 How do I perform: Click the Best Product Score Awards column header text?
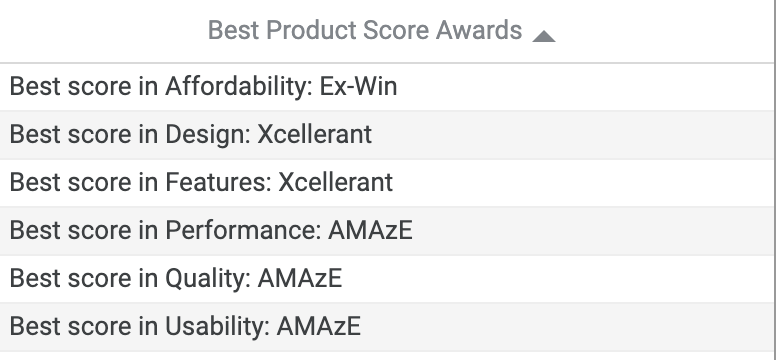coord(365,30)
